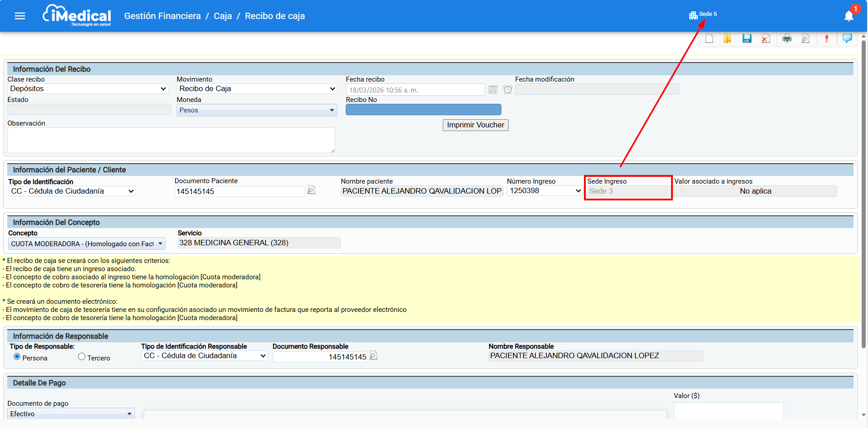
Task: Click the Sede 5 location selector
Action: (x=703, y=15)
